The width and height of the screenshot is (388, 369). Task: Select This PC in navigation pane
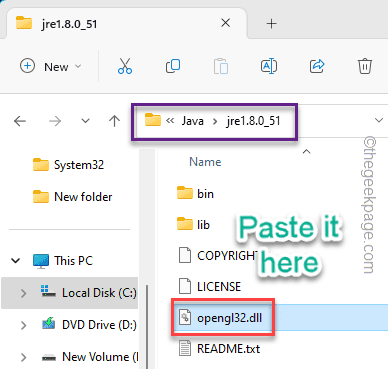[x=63, y=260]
